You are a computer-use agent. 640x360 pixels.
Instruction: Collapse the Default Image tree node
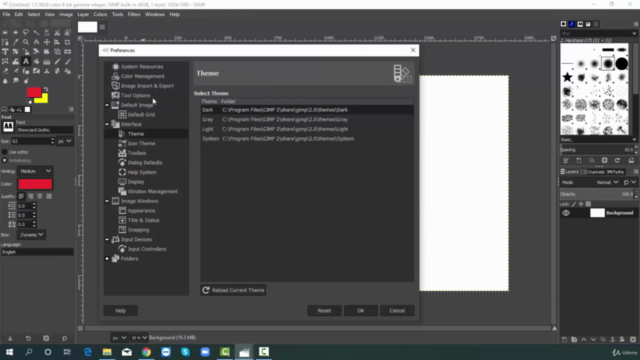107,105
